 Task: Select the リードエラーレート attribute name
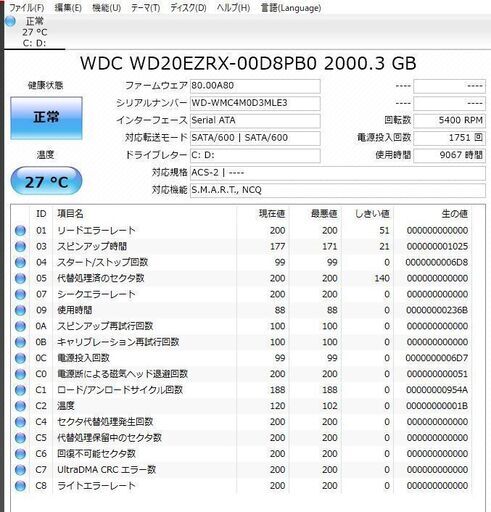pyautogui.click(x=96, y=231)
